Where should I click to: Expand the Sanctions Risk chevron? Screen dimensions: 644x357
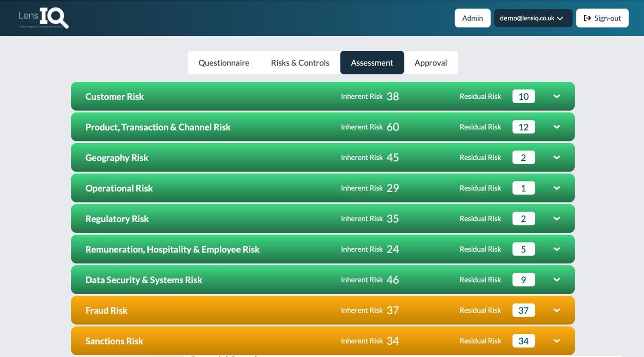pyautogui.click(x=556, y=341)
